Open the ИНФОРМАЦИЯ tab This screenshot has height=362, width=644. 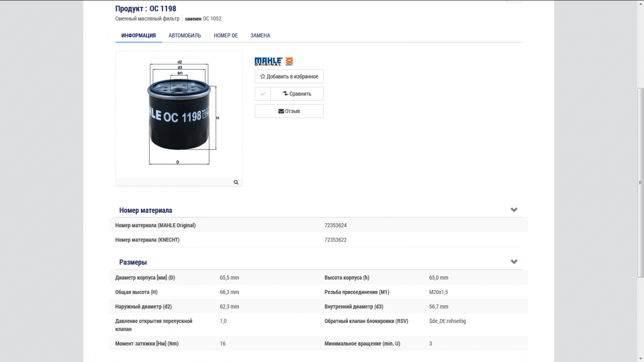pos(138,36)
